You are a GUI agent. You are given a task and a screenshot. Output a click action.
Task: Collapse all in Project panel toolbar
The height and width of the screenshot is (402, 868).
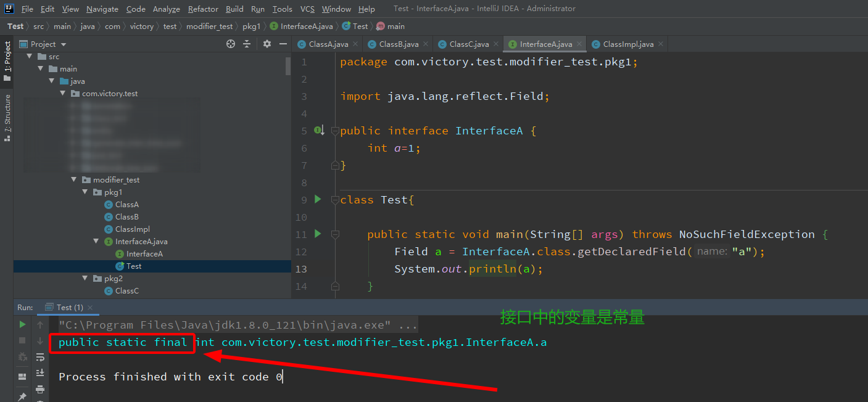tap(247, 44)
